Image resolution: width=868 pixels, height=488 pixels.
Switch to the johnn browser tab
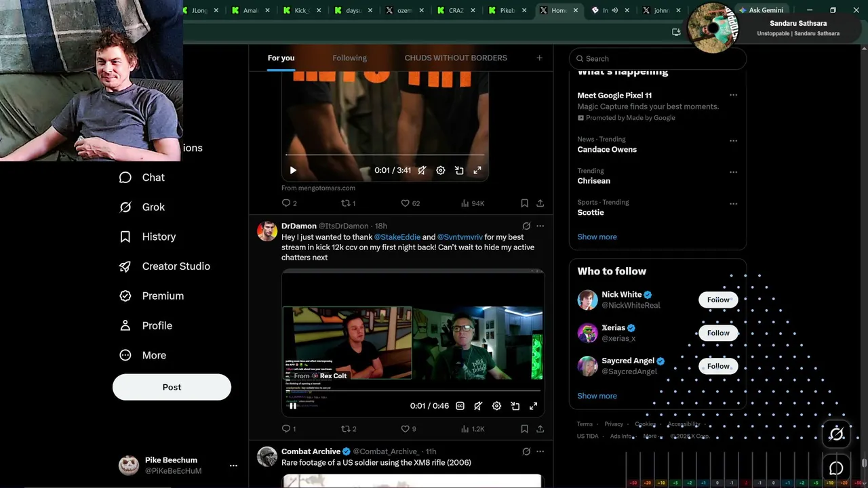point(663,10)
